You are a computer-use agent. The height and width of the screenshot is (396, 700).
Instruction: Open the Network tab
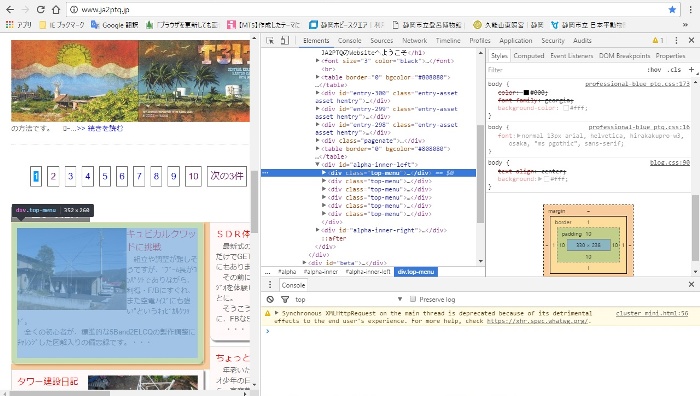(x=415, y=41)
